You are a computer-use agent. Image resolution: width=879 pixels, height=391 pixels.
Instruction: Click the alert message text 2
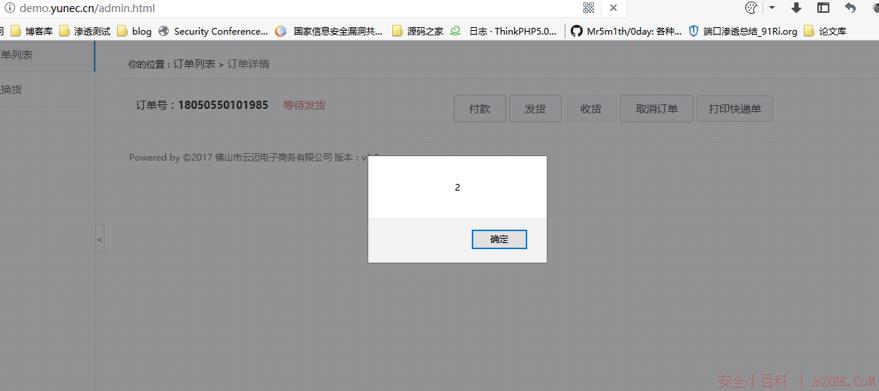click(457, 188)
